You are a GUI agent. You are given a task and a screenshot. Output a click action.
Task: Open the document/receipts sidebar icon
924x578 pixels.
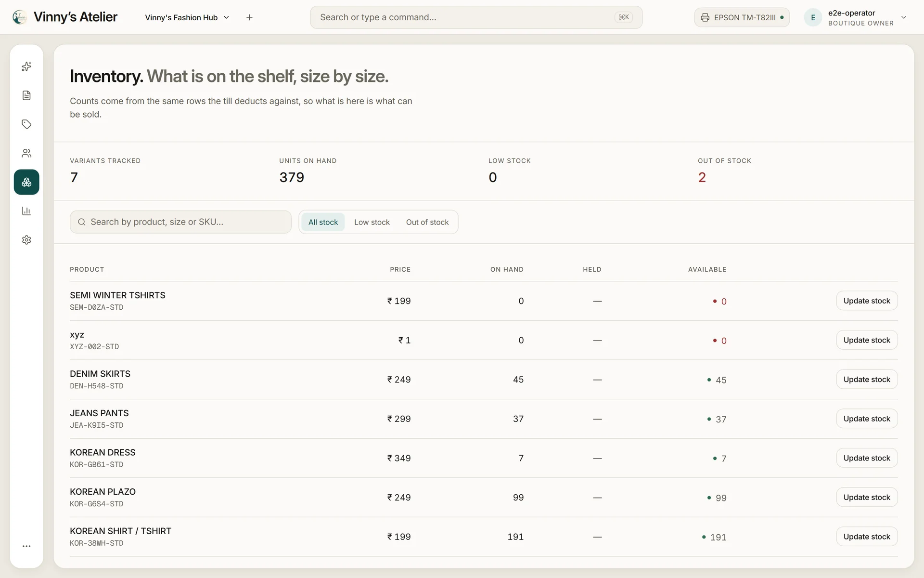pyautogui.click(x=26, y=95)
